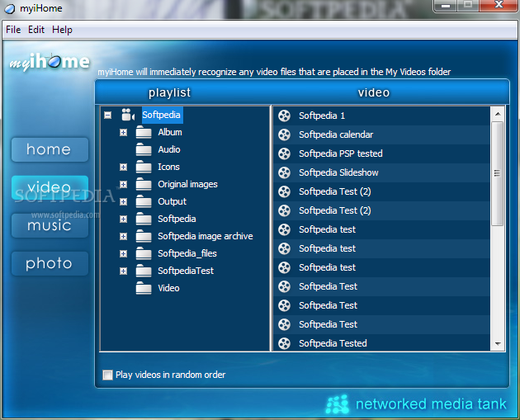The height and width of the screenshot is (420, 520).
Task: Select the Original images label
Action: click(x=187, y=184)
